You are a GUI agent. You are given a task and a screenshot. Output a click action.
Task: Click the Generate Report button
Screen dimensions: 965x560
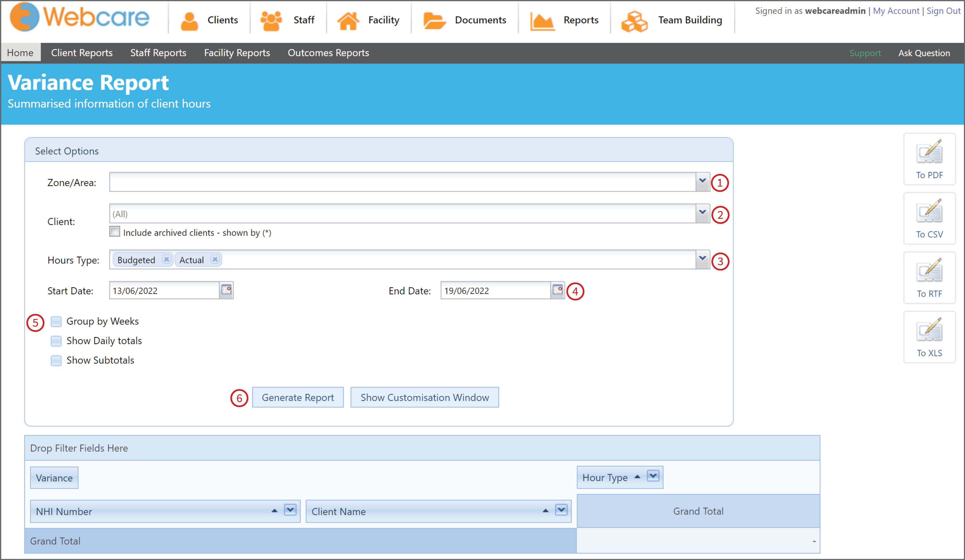tap(298, 397)
